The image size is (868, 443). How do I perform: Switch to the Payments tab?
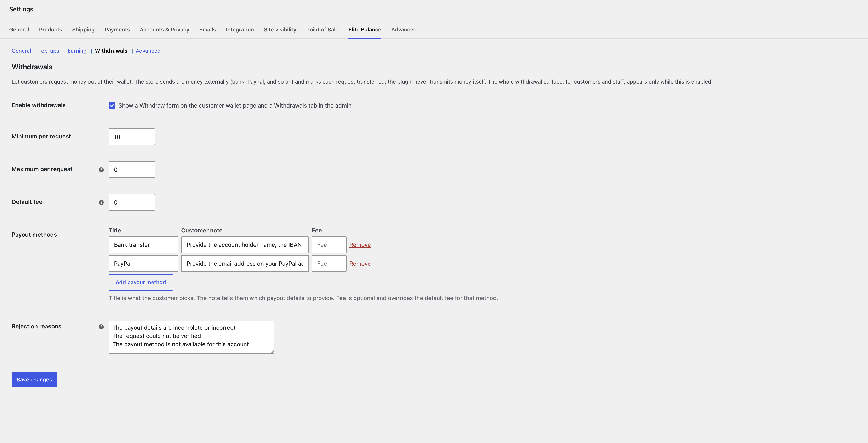[117, 30]
